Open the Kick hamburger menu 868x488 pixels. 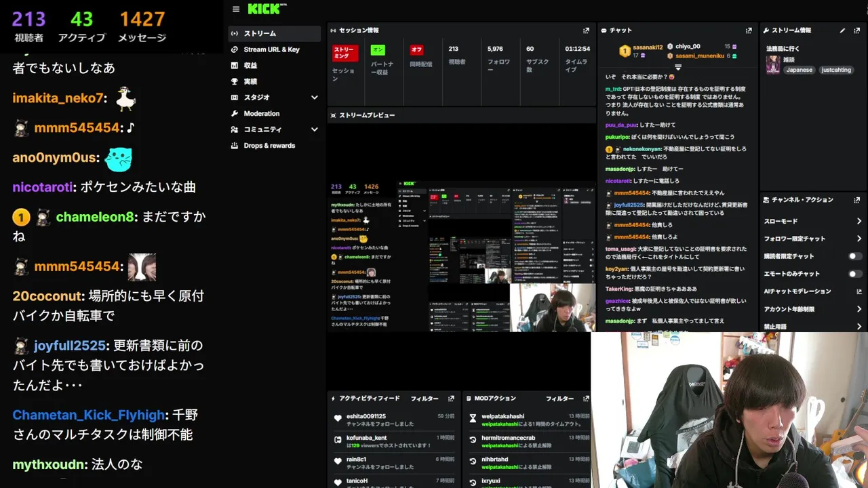[x=236, y=9]
